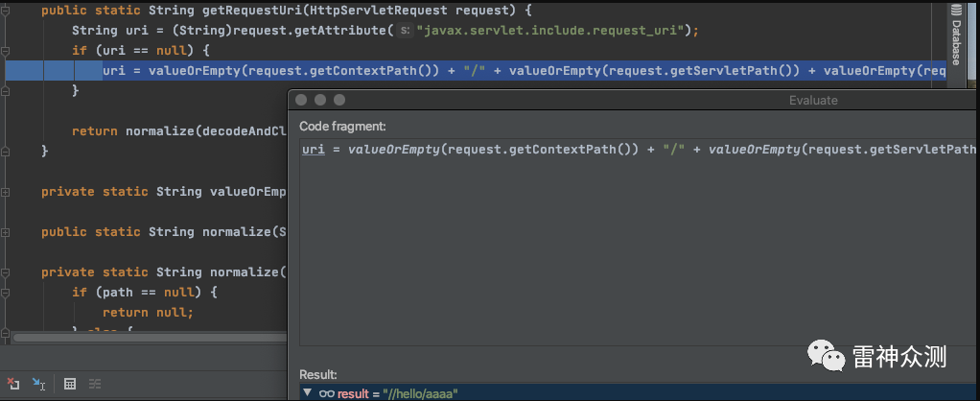Click the editor horizontal scrollbar
The image size is (980, 401).
(x=150, y=338)
